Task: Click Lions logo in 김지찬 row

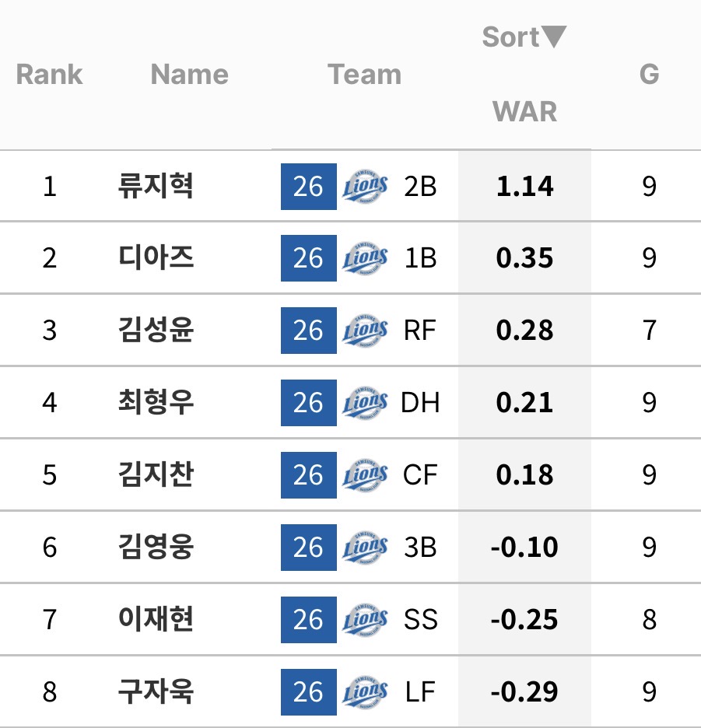Action: (x=365, y=475)
